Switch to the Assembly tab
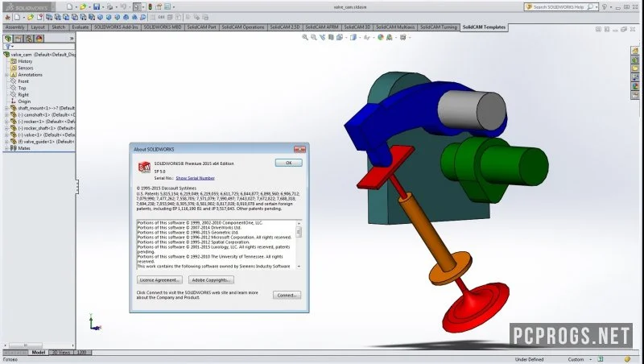This screenshot has height=364, width=644. coord(15,27)
